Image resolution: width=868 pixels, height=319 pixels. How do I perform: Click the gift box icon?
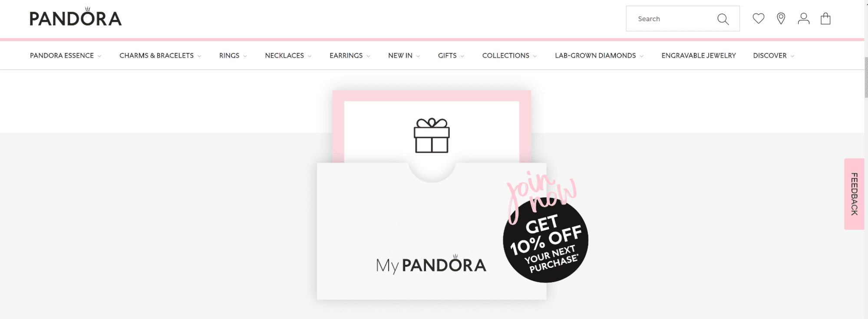432,135
